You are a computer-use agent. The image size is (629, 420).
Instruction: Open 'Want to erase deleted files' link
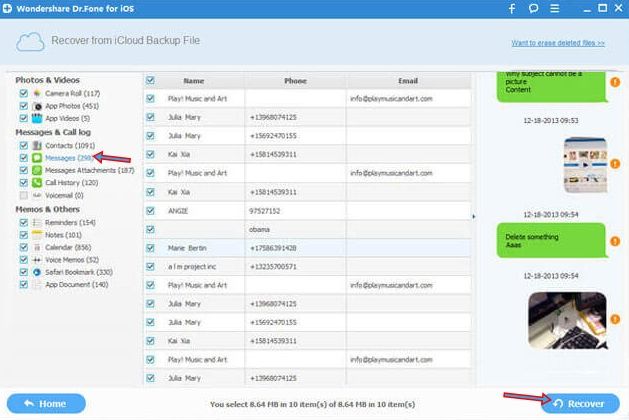(x=558, y=43)
